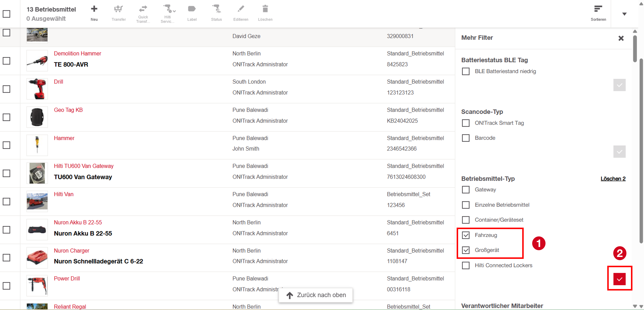Check Container/Geräteset filter
This screenshot has width=644, height=310.
466,220
